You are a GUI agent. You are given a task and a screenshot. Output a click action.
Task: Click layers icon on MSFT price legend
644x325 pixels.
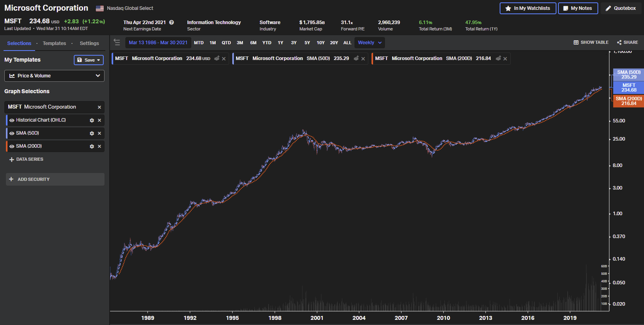217,58
